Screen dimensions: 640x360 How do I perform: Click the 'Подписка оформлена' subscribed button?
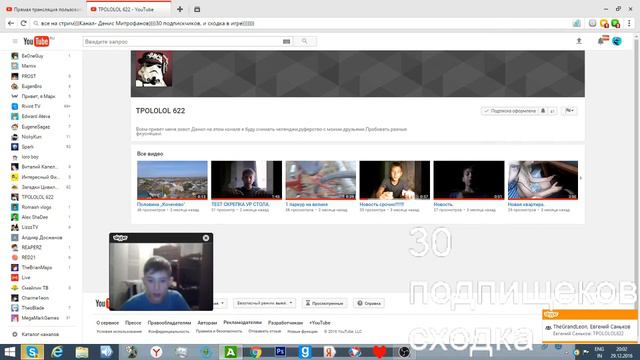coord(510,111)
